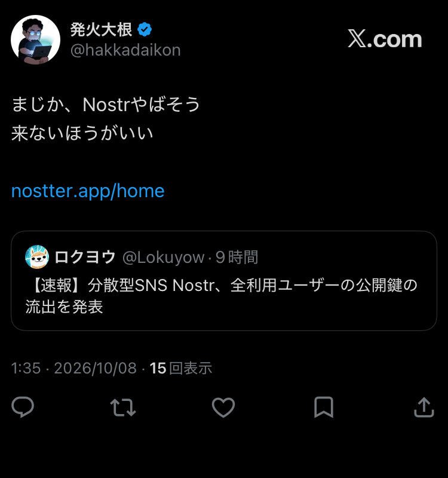Open the nostter.app/home link
This screenshot has height=478, width=448.
[88, 191]
